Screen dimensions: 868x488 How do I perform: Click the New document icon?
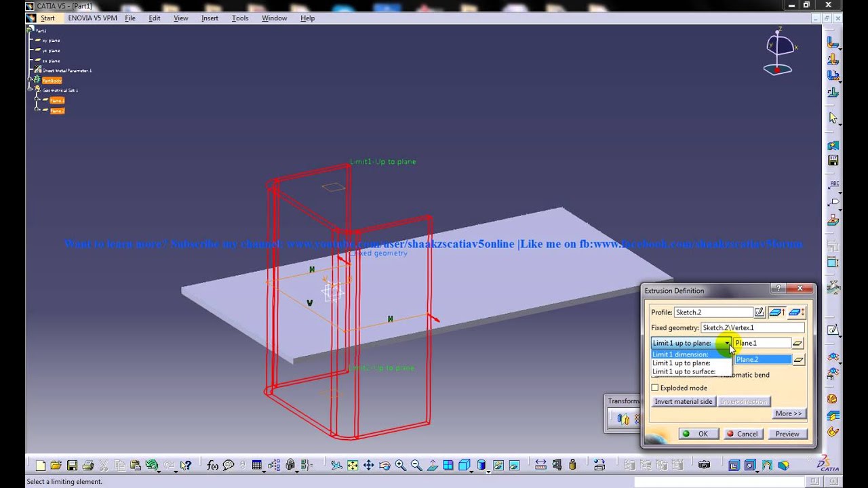pyautogui.click(x=41, y=465)
